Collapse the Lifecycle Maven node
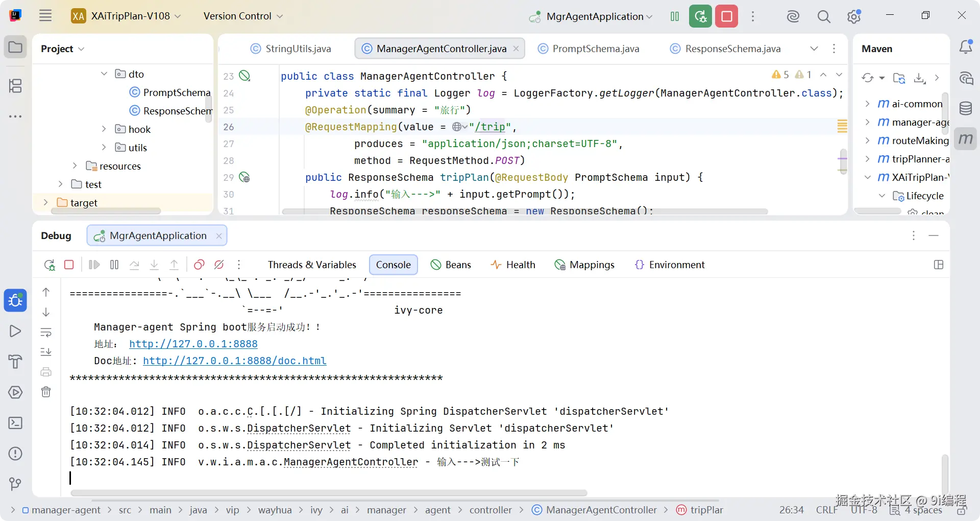Image resolution: width=980 pixels, height=521 pixels. (881, 196)
